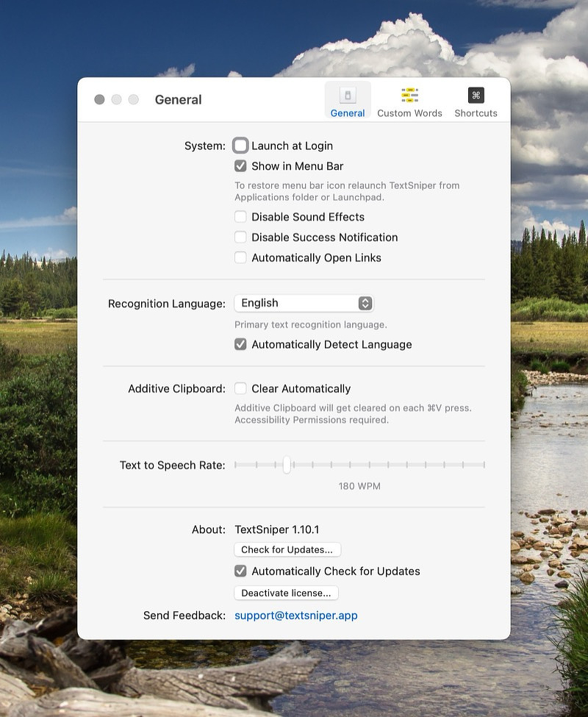Open Custom Words using its toolbar icon
Image resolution: width=588 pixels, height=717 pixels.
click(x=409, y=95)
